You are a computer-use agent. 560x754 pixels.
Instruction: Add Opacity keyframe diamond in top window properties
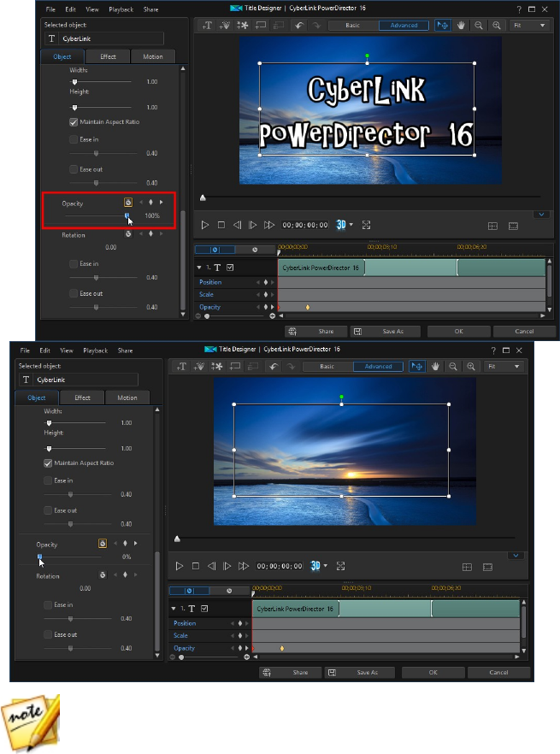tap(150, 203)
